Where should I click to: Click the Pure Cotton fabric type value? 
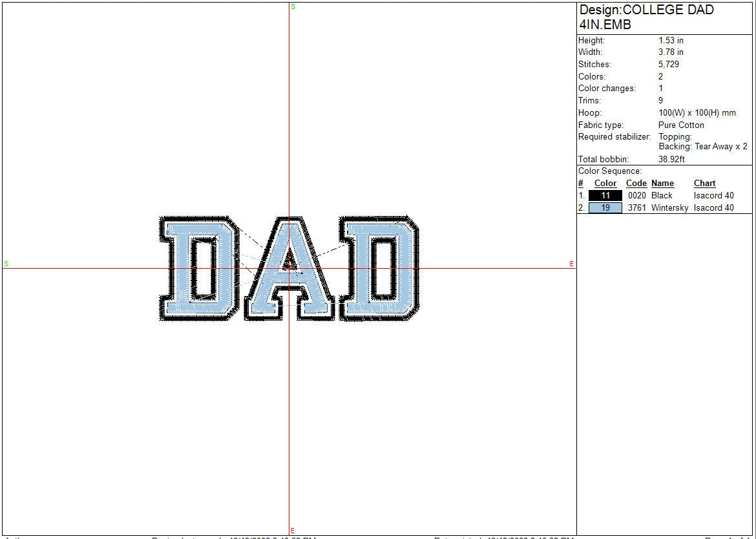click(x=681, y=125)
